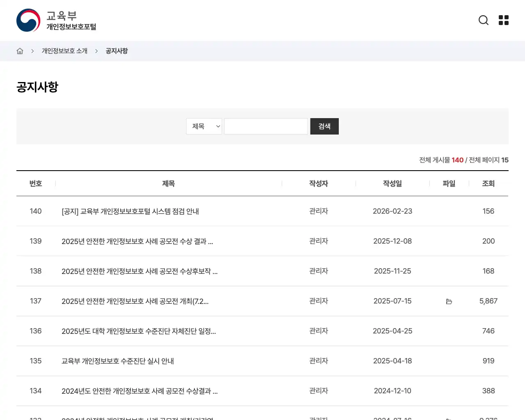Click the red 140 total posts count
The height and width of the screenshot is (420, 525).
point(457,160)
